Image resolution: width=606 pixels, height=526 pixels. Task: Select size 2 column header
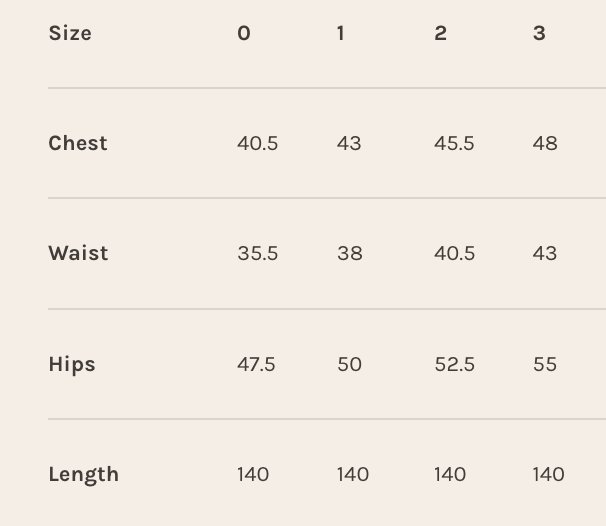[440, 33]
